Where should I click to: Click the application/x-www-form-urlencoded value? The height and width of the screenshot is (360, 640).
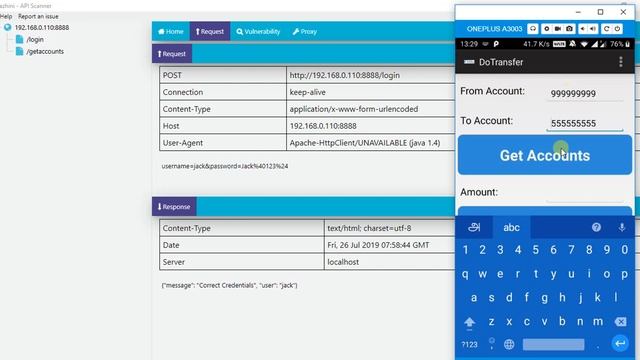[x=354, y=109]
